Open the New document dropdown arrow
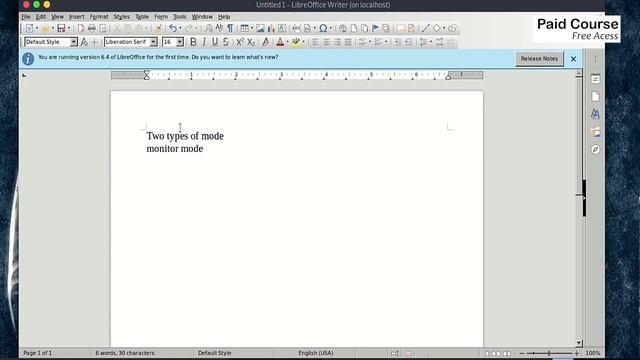 (37, 28)
